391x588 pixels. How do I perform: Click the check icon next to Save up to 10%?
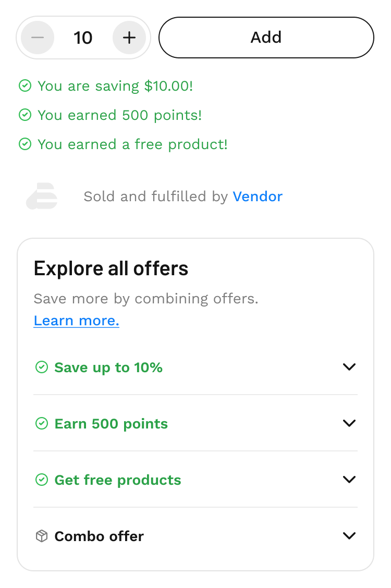tap(41, 367)
